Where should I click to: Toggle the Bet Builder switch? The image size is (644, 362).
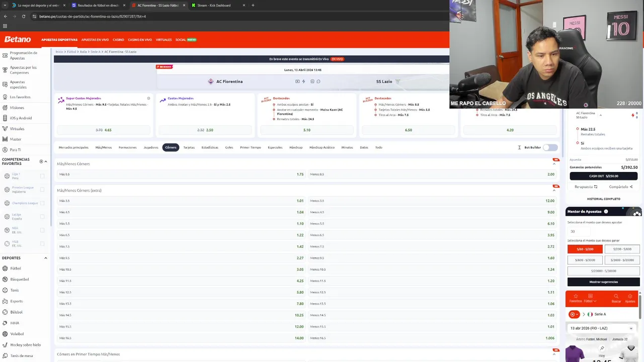[x=550, y=147]
